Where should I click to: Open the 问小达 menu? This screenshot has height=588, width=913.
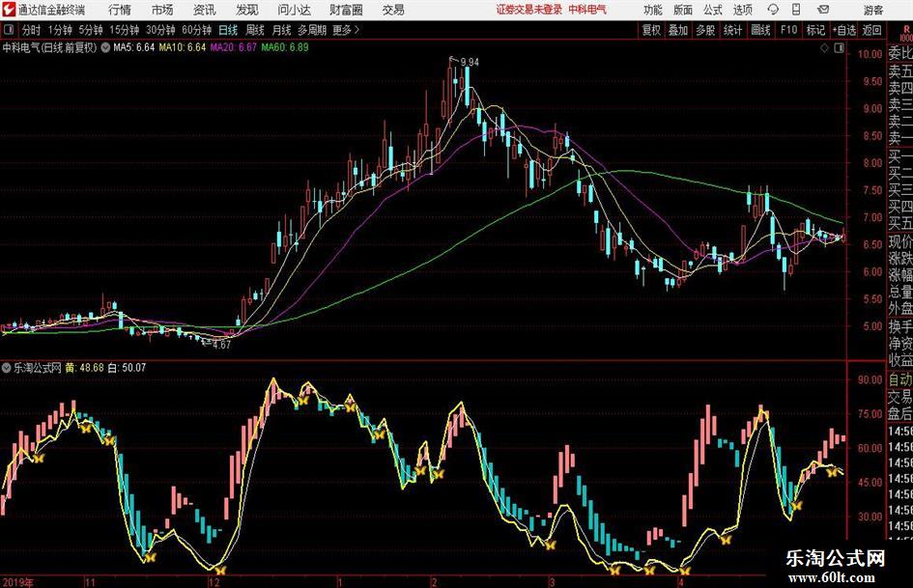(x=294, y=10)
